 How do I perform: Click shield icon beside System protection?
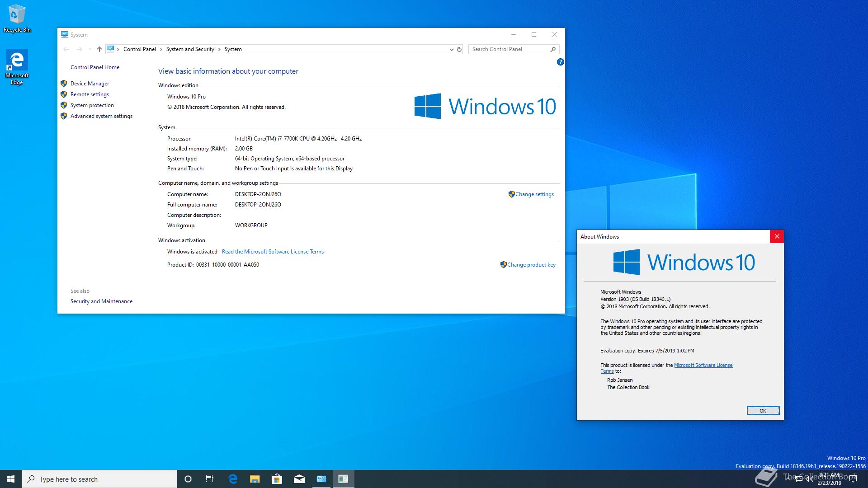64,105
